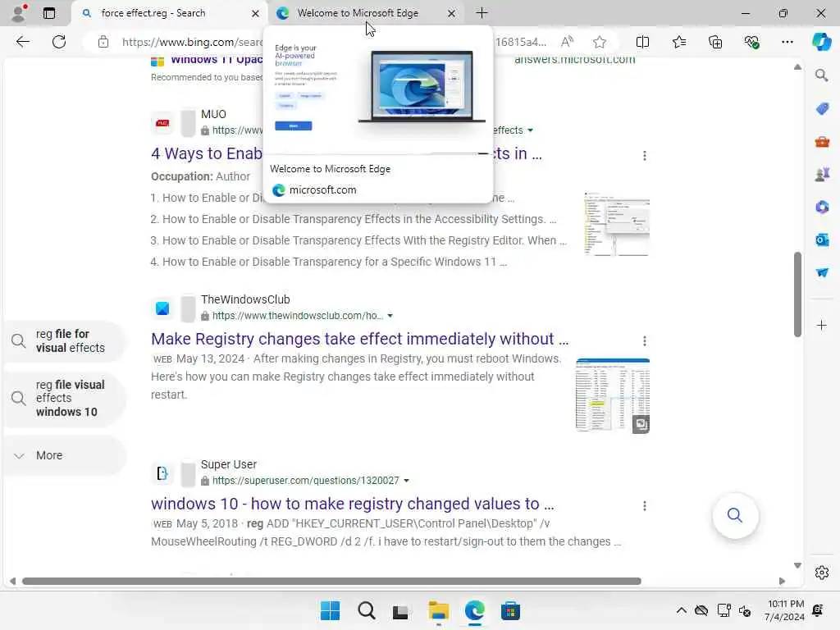Open options for MUO result

click(x=645, y=155)
